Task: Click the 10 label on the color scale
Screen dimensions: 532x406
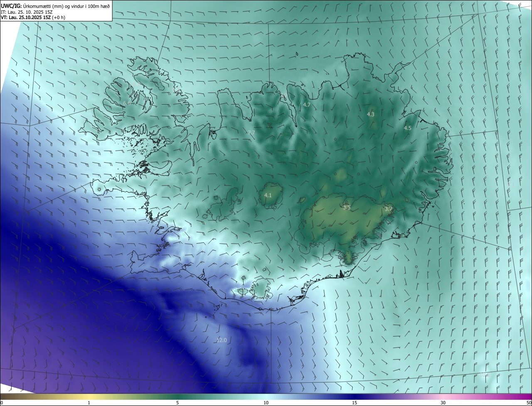Action: point(266,403)
